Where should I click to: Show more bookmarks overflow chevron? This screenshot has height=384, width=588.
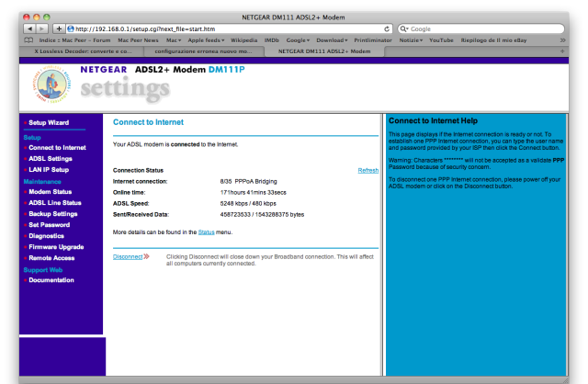562,40
